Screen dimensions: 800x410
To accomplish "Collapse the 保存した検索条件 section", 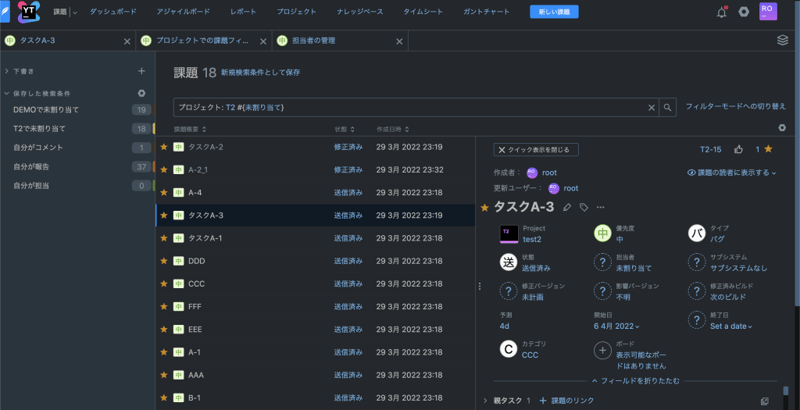I will tap(7, 93).
